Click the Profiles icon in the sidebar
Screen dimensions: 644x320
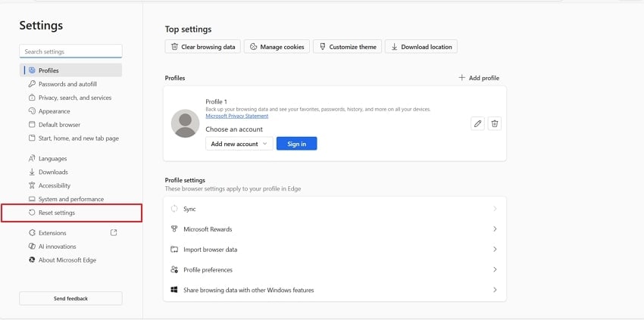[x=32, y=70]
